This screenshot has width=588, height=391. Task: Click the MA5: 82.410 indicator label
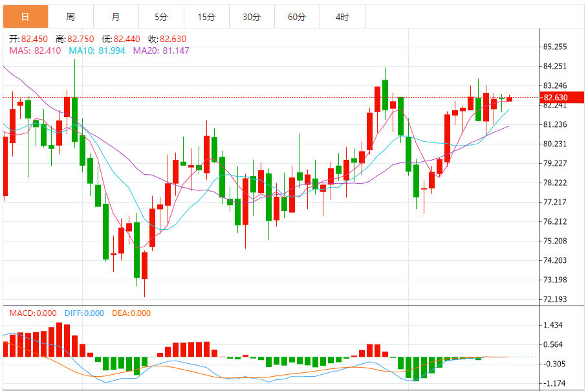click(35, 50)
